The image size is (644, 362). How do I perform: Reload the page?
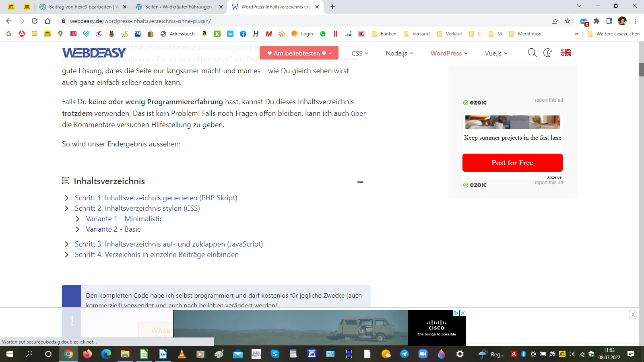35,21
